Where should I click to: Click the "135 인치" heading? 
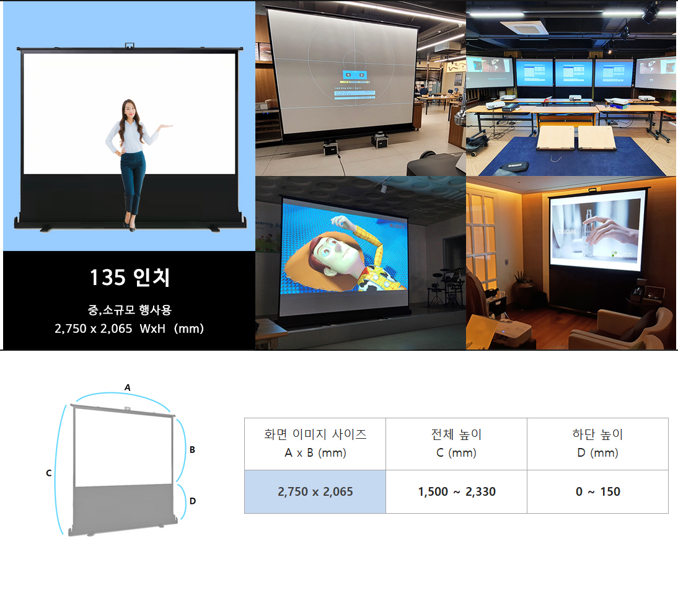pyautogui.click(x=129, y=278)
